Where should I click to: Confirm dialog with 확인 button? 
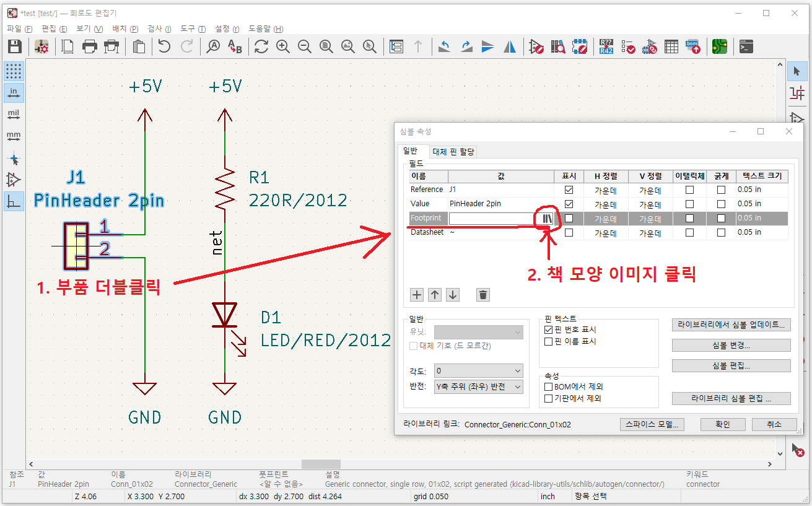pyautogui.click(x=723, y=424)
